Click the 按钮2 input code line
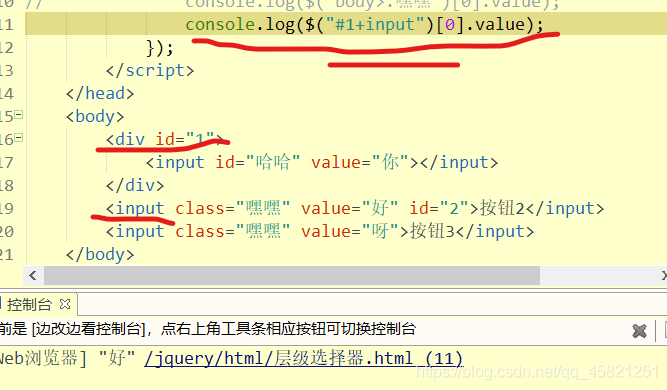 coord(355,208)
